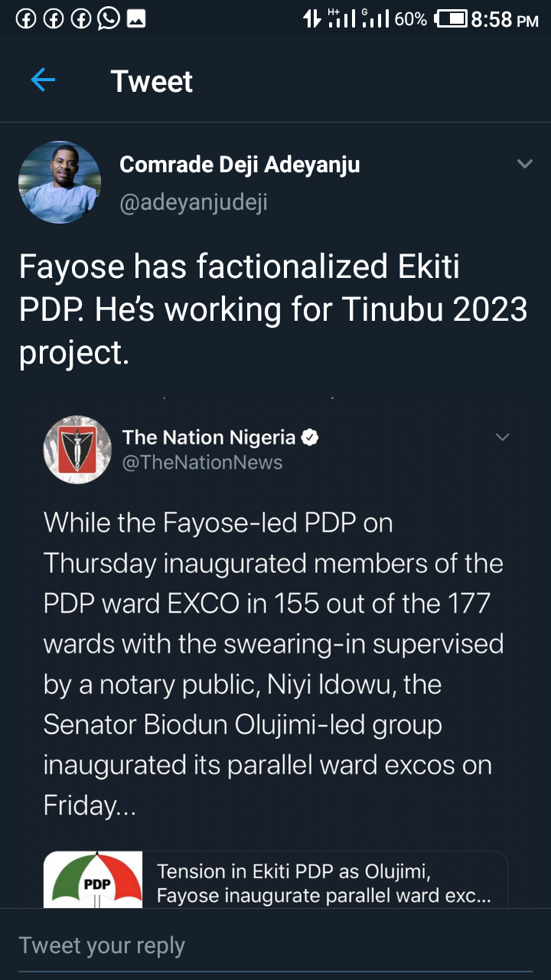Tap the battery icon in status bar
Image resolution: width=551 pixels, height=980 pixels.
click(x=451, y=19)
